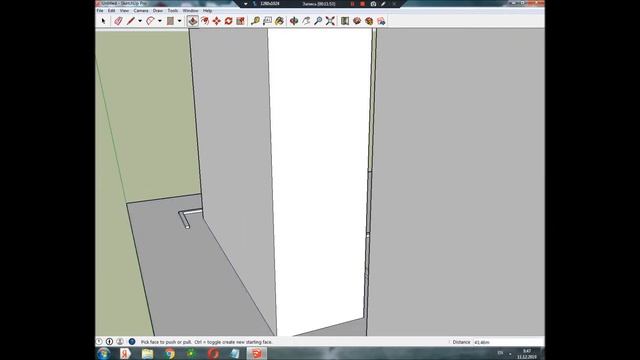The image size is (640, 360).
Task: Pick the Scale tool
Action: pyautogui.click(x=240, y=21)
